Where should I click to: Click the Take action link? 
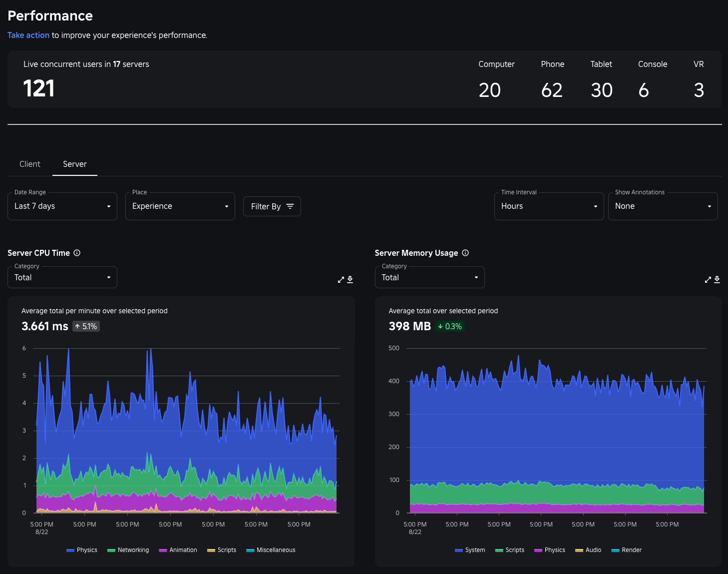point(28,35)
